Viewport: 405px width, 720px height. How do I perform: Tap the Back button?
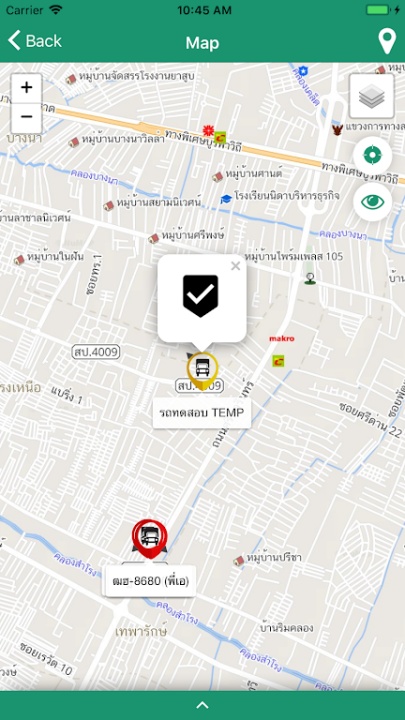(x=35, y=41)
